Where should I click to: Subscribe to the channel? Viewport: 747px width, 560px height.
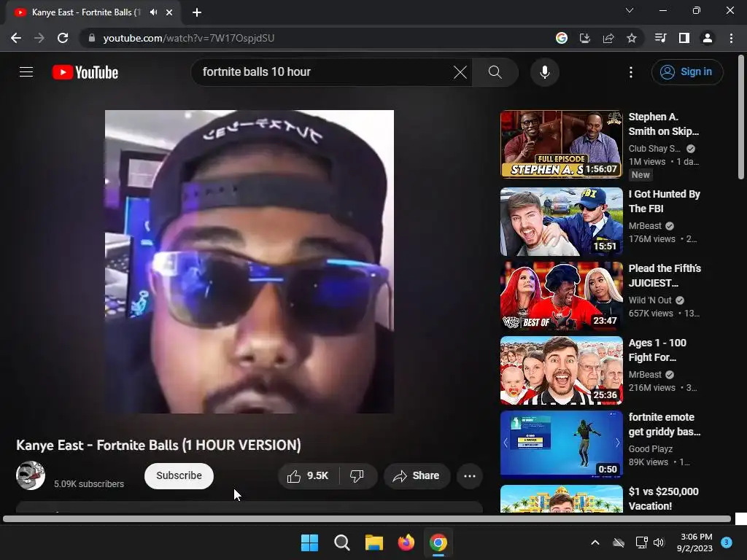coord(179,475)
